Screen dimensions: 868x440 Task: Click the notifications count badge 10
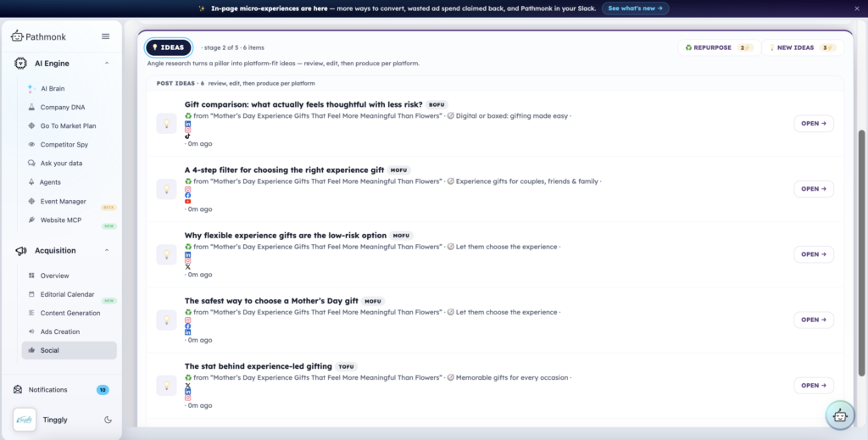click(x=103, y=390)
